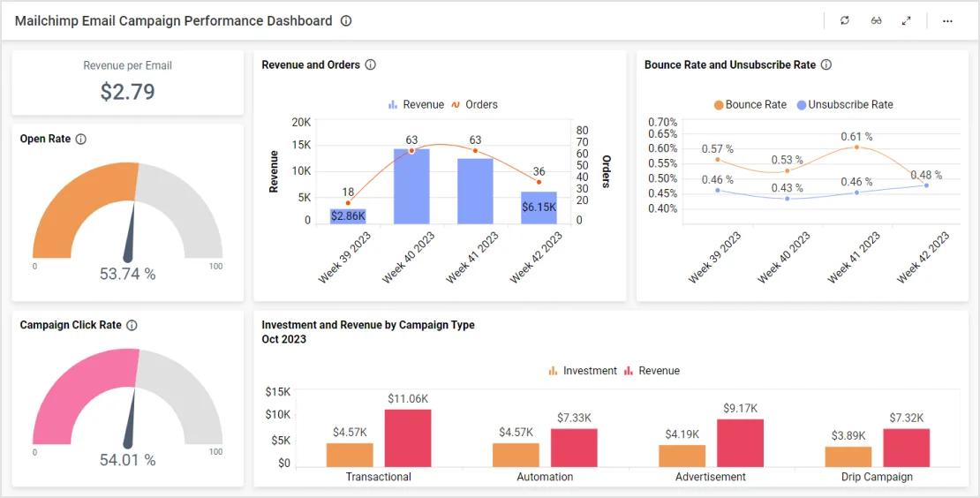Screen dimensions: 980x498
Task: Click the 0.61 % bounce rate point
Action: click(856, 147)
